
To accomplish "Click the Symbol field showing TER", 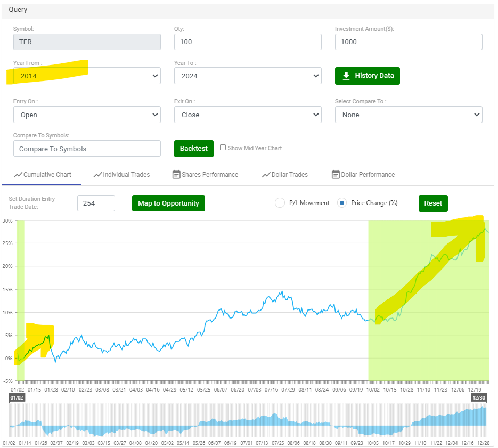I will coord(87,42).
